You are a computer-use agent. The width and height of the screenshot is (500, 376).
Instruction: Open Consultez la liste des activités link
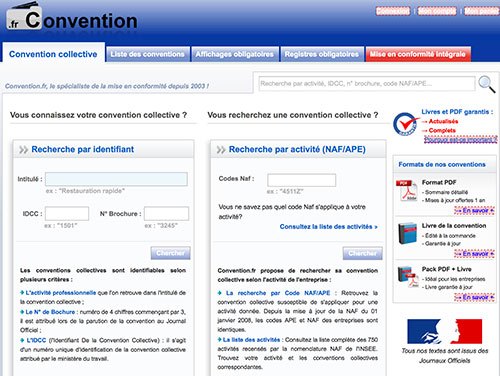point(328,227)
